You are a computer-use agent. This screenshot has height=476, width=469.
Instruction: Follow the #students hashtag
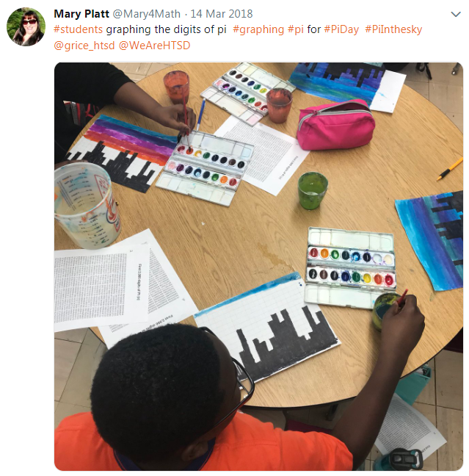point(79,29)
